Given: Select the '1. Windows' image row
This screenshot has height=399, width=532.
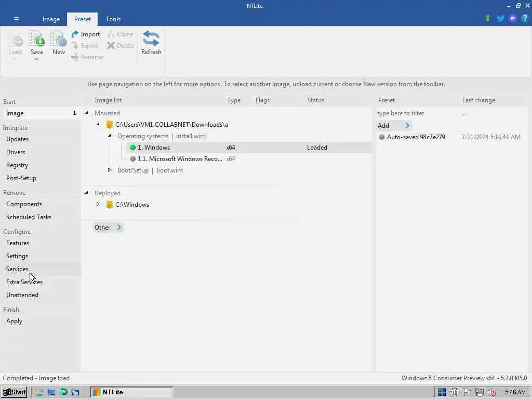Looking at the screenshot, I should [x=250, y=147].
